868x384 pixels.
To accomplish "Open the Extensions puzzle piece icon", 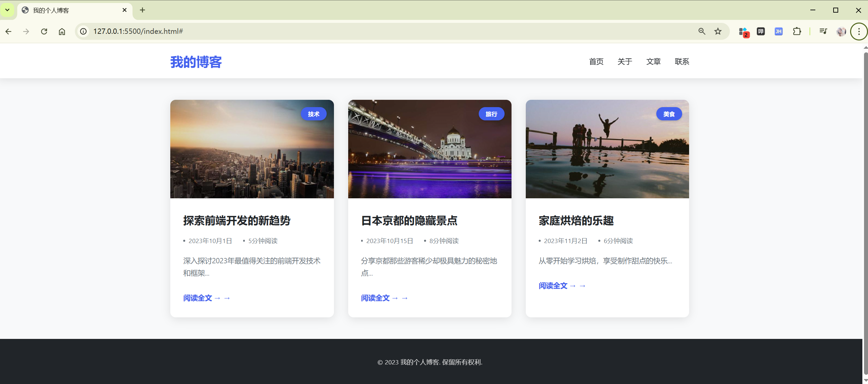I will (x=797, y=32).
